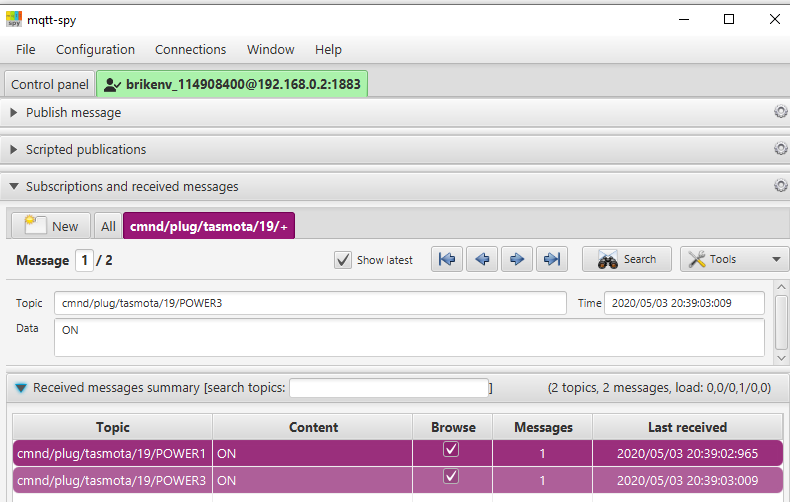Click the search topics input field
This screenshot has height=502, width=790.
(389, 388)
